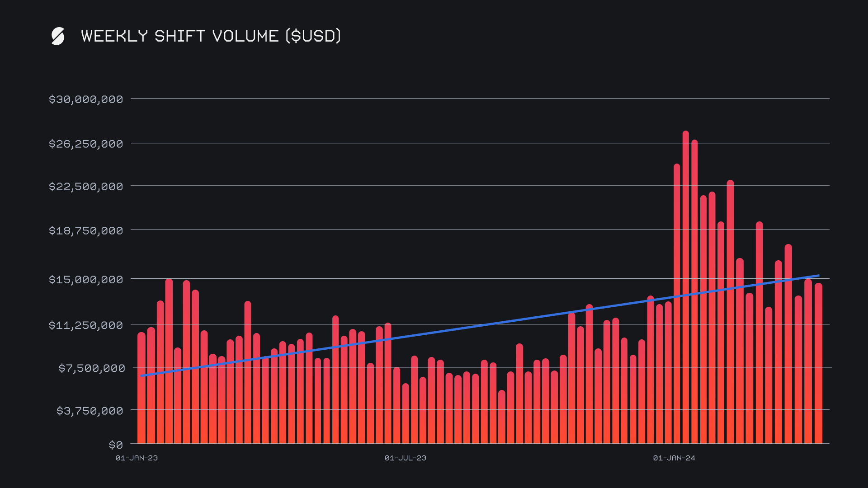Click the $3,750,000 axis label

[x=90, y=411]
